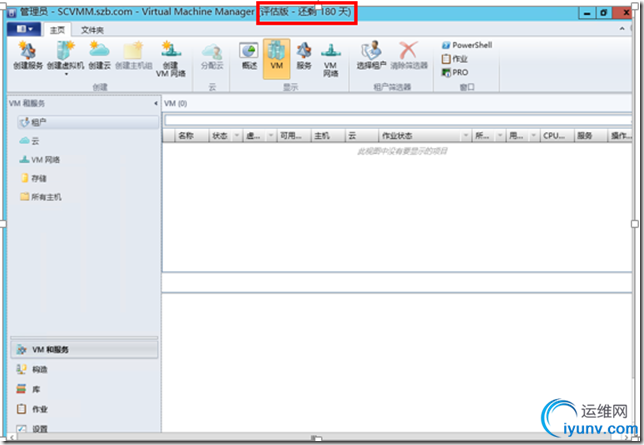Sort by the 操作... column header

tap(620, 136)
